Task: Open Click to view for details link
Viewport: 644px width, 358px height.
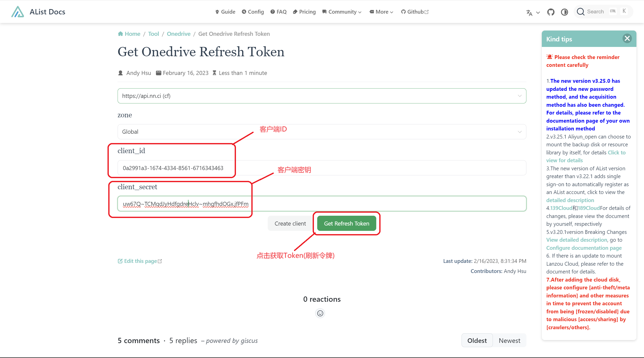Action: tap(586, 156)
